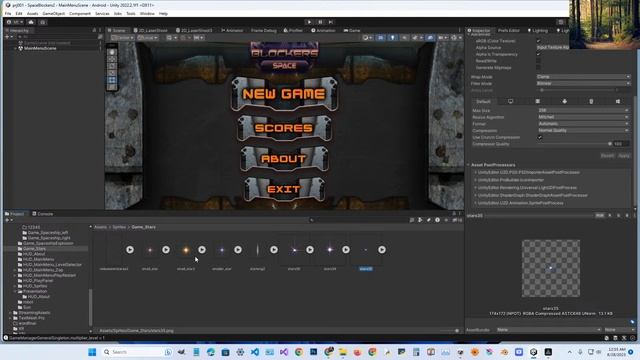640x360 pixels.
Task: Select the WebGL platform override tab
Action: tap(591, 101)
